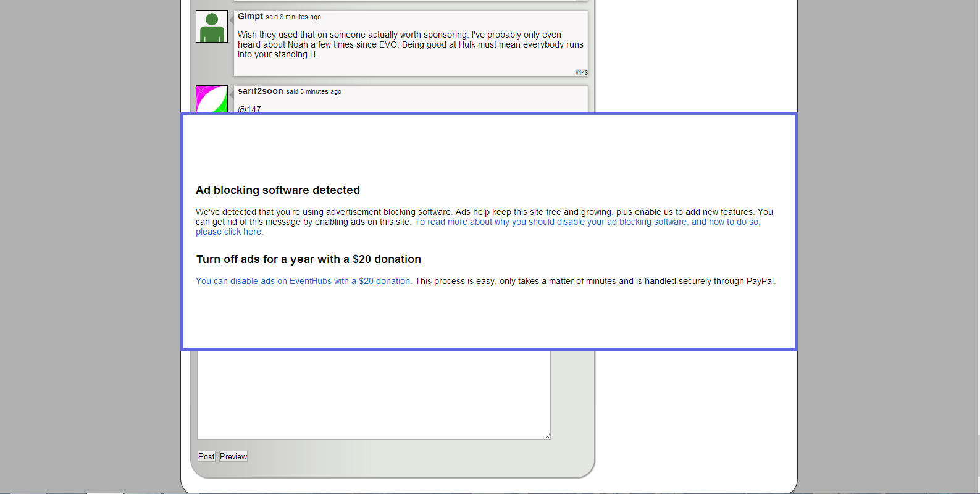
Task: Click the sentence about secure PayPal handling
Action: 595,281
